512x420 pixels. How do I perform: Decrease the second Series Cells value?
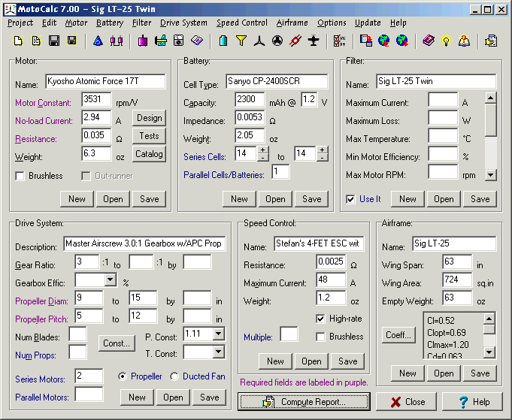point(323,157)
